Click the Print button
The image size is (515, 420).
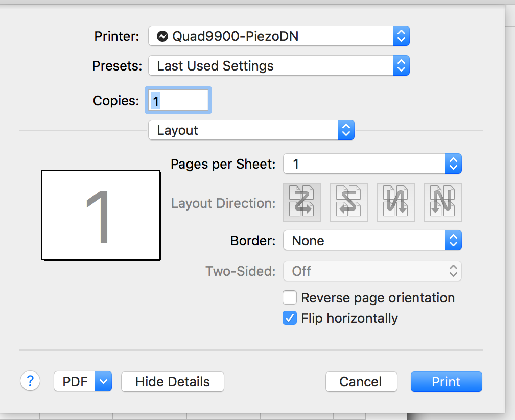click(x=446, y=382)
